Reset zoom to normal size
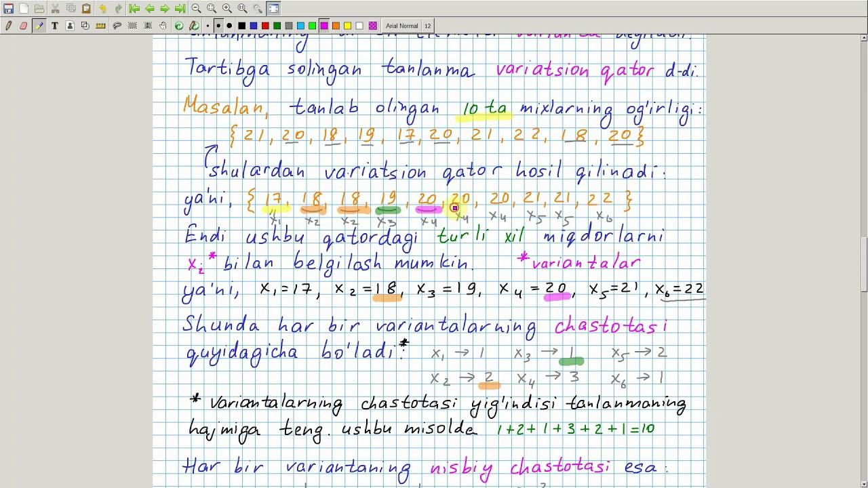The height and width of the screenshot is (488, 868). (242, 9)
